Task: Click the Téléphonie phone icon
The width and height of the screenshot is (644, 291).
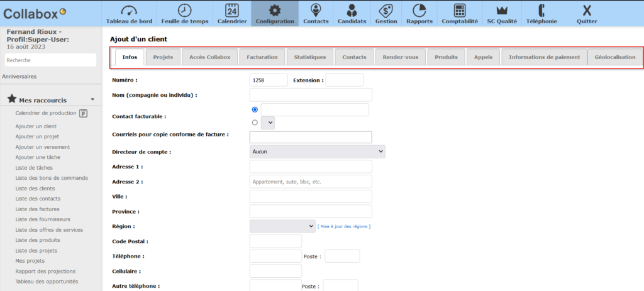Action: [541, 10]
